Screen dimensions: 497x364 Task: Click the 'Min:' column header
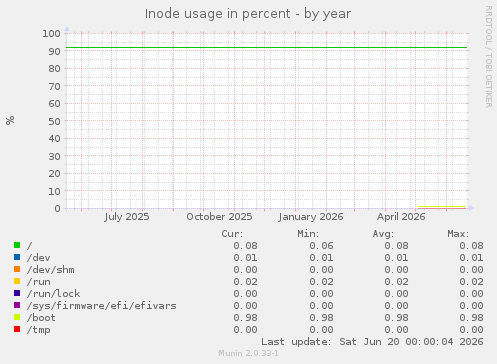coord(308,234)
